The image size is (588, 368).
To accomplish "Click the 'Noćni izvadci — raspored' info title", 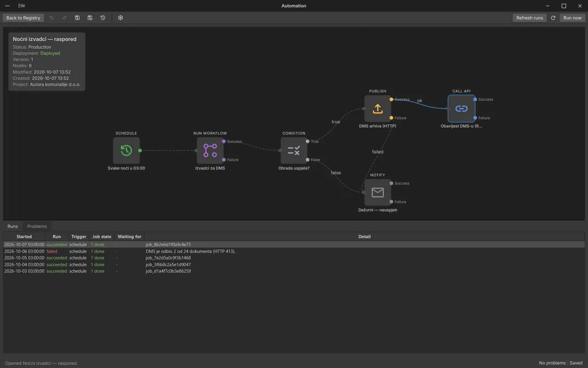I will (44, 39).
